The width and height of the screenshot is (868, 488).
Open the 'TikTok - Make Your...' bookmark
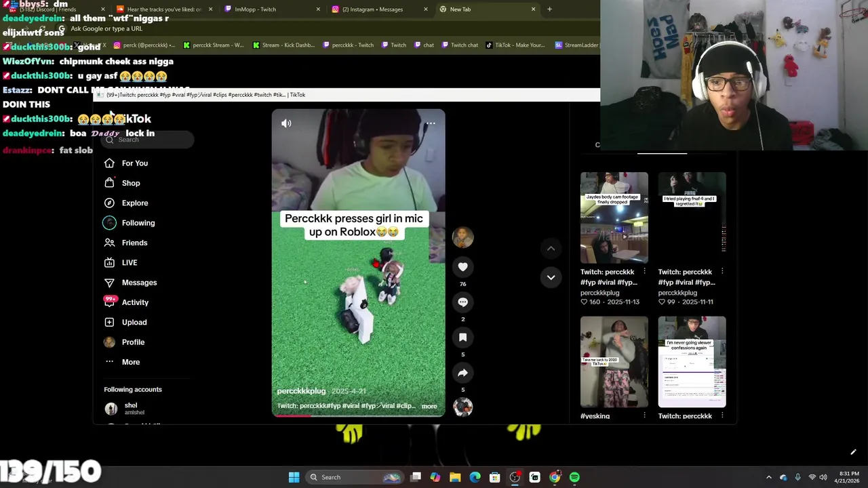point(515,45)
